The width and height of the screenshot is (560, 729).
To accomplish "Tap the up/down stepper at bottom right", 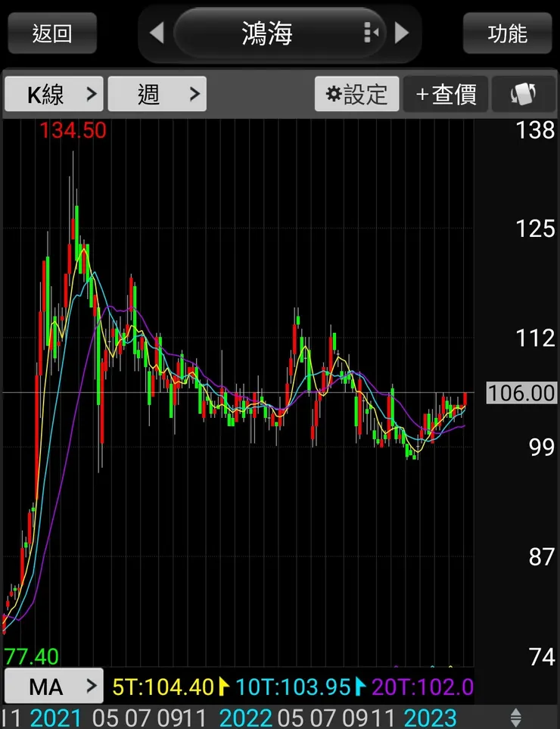I will 516,718.
